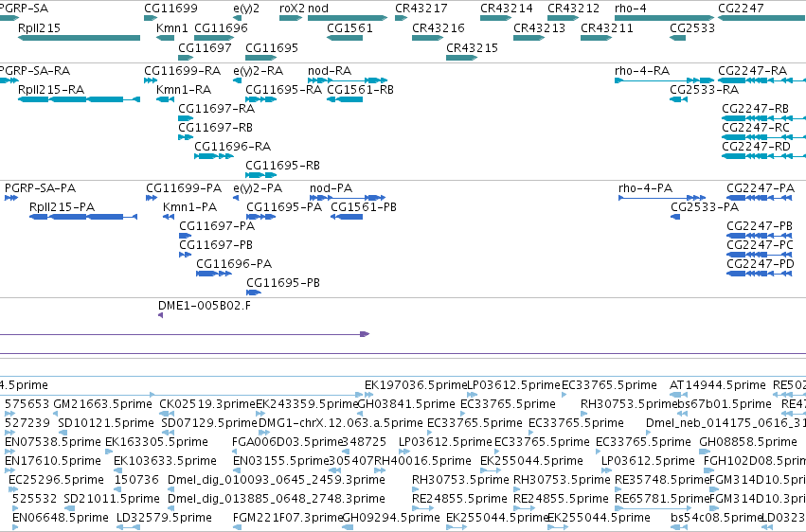Click the CR43213 gene bar
Image resolution: width=806 pixels, height=532 pixels.
[x=528, y=38]
